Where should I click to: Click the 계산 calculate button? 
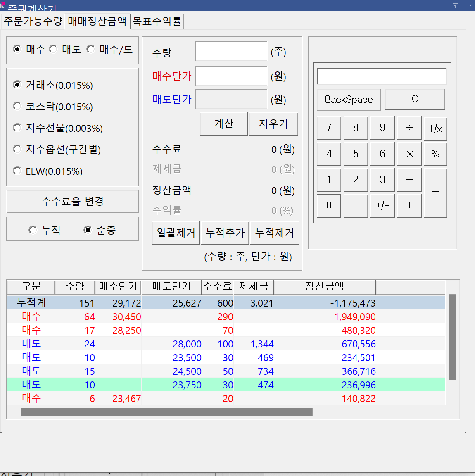click(223, 124)
